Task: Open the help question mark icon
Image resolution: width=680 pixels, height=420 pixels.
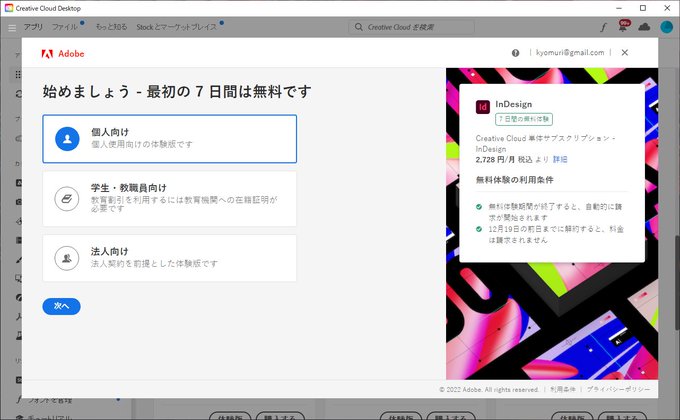Action: pyautogui.click(x=515, y=53)
